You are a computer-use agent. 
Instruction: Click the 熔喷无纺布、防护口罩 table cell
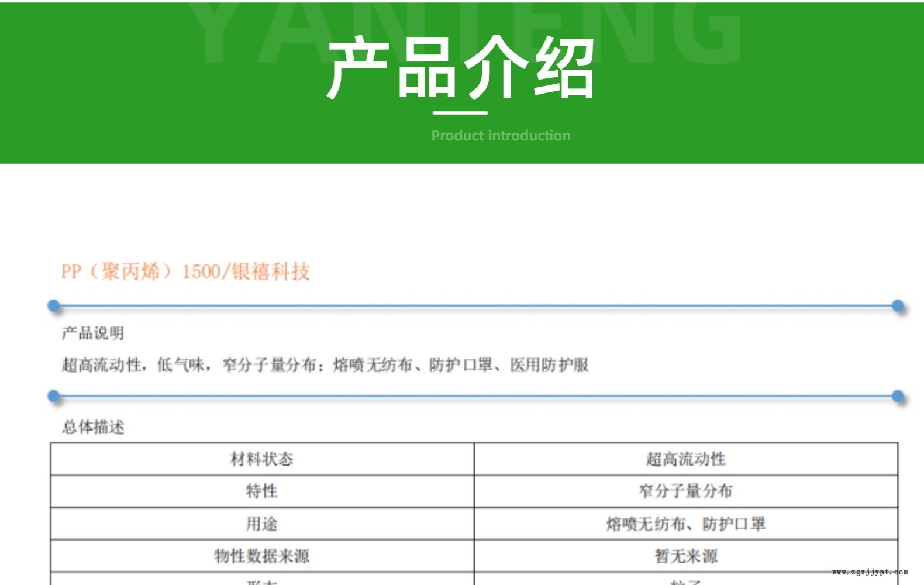point(685,524)
